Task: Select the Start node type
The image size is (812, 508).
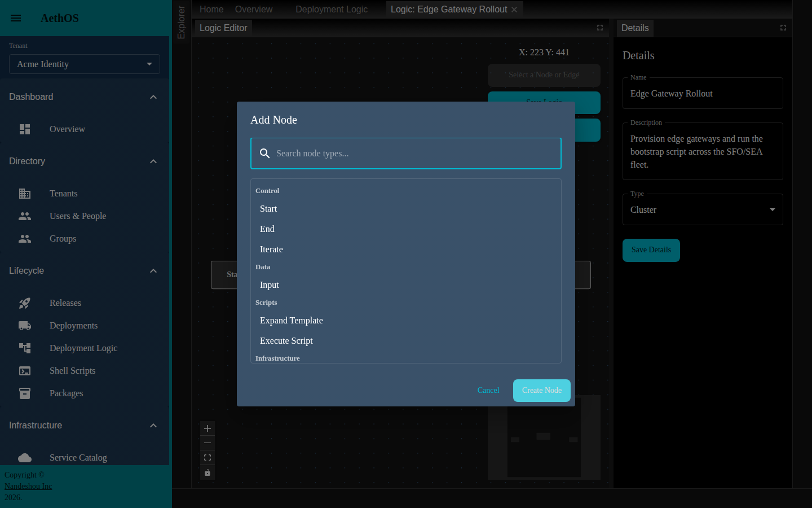Action: [x=406, y=209]
